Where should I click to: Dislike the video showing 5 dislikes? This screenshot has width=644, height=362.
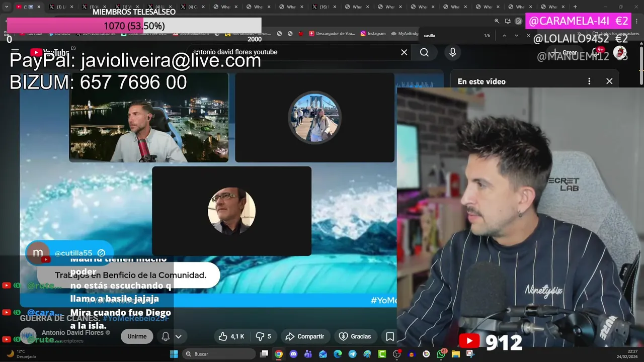(264, 336)
